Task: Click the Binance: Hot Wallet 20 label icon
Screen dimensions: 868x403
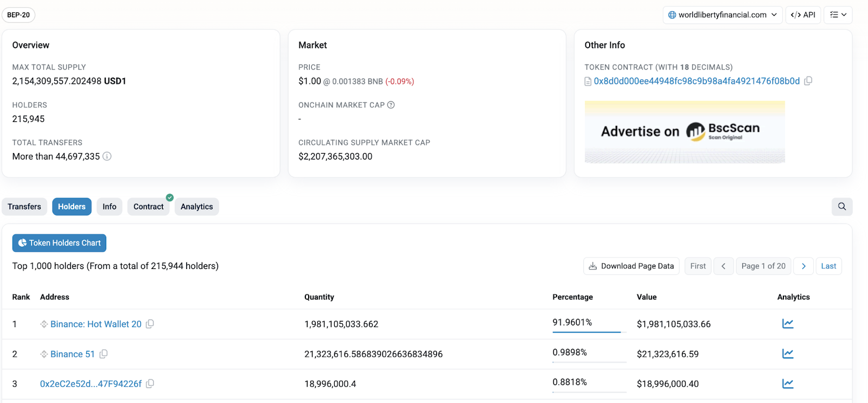Action: [44, 324]
